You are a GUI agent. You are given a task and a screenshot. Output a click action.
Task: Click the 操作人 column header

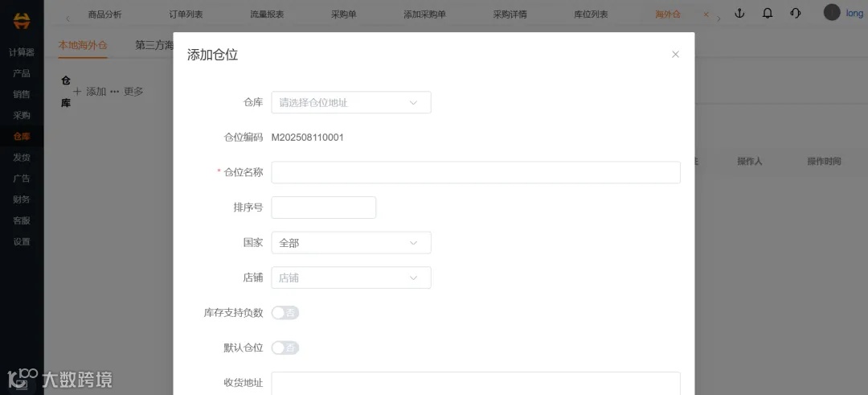pos(750,161)
